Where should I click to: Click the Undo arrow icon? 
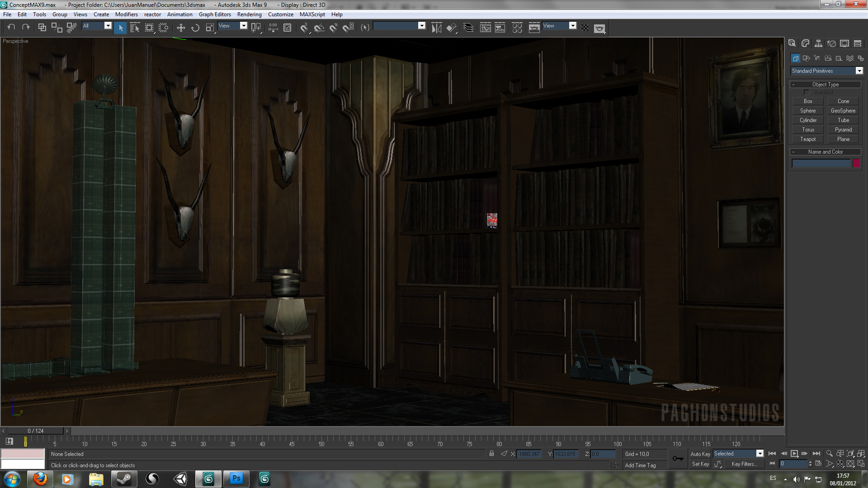[11, 28]
